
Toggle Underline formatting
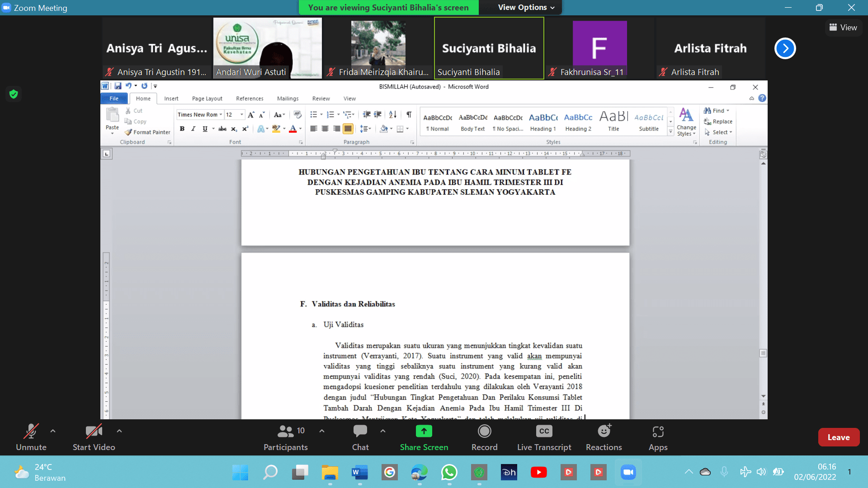[205, 129]
